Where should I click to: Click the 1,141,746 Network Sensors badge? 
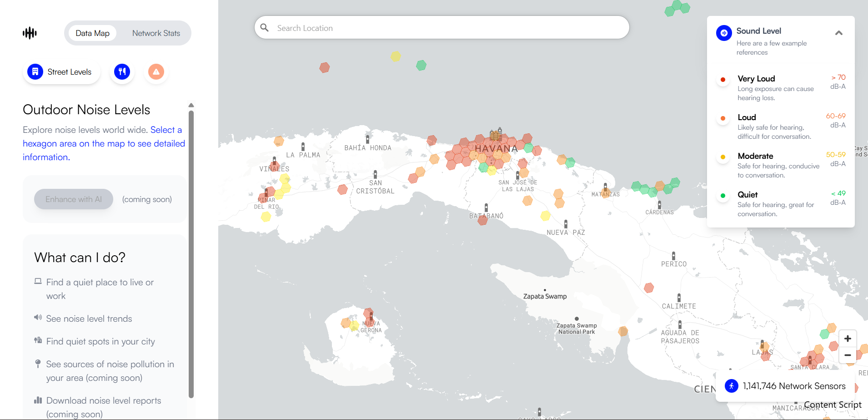785,386
